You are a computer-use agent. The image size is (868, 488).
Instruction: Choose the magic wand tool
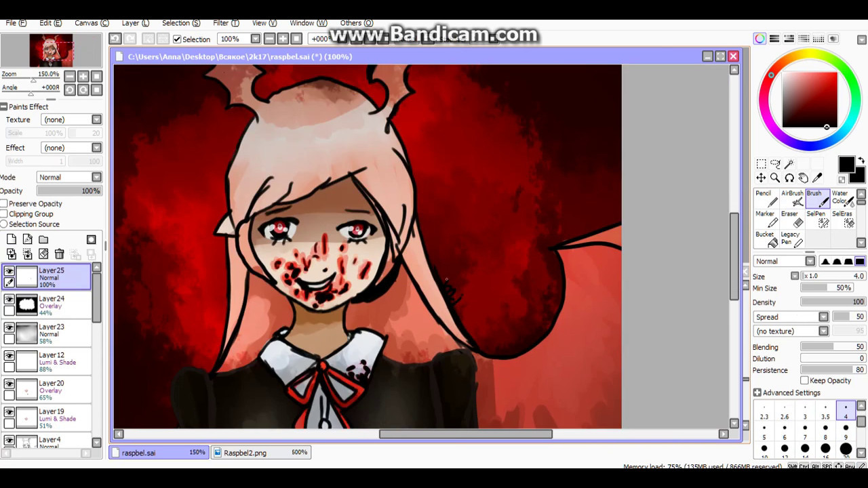pyautogui.click(x=789, y=164)
